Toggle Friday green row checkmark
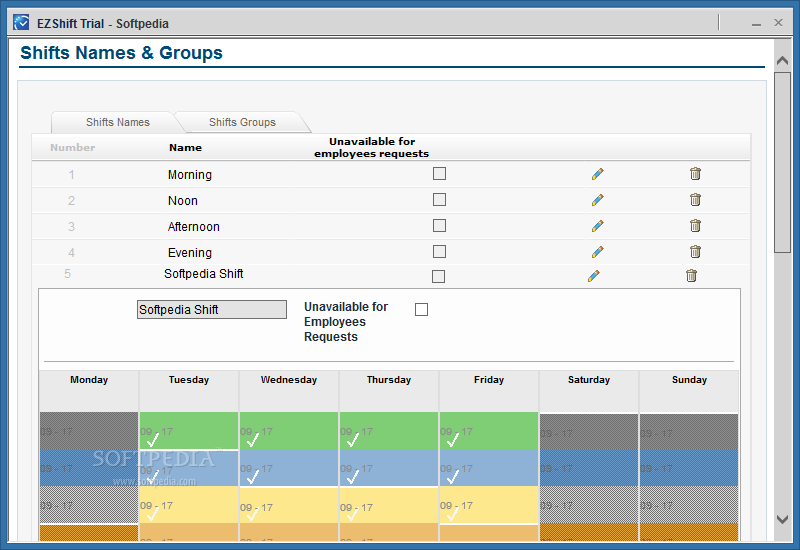The image size is (800, 550). [x=453, y=439]
